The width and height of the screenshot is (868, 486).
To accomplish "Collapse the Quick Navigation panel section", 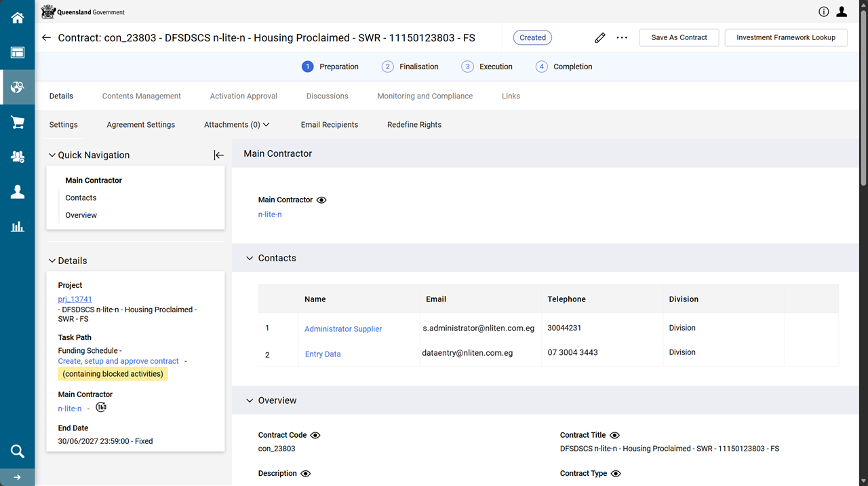I will (52, 155).
